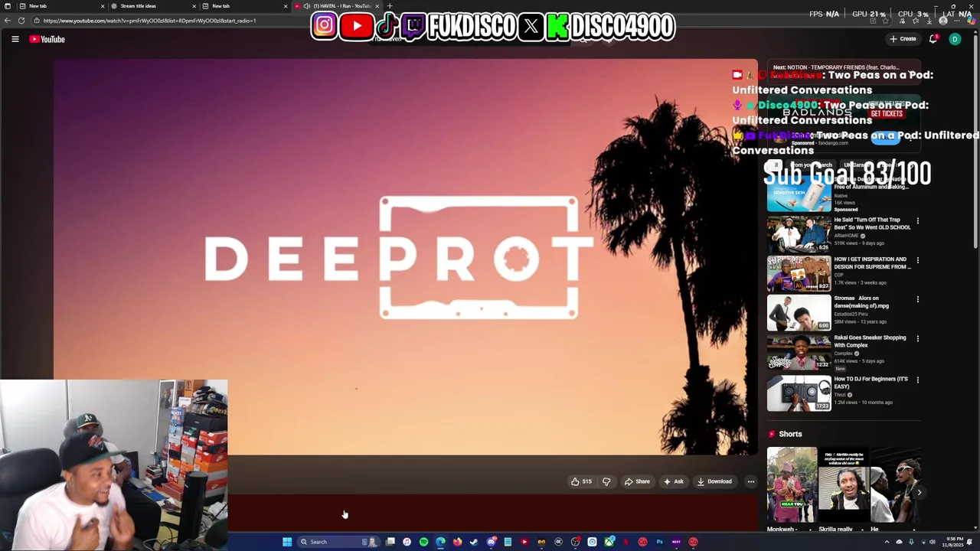Image resolution: width=980 pixels, height=551 pixels.
Task: Open Microsoft Edge from the taskbar
Action: pyautogui.click(x=440, y=542)
